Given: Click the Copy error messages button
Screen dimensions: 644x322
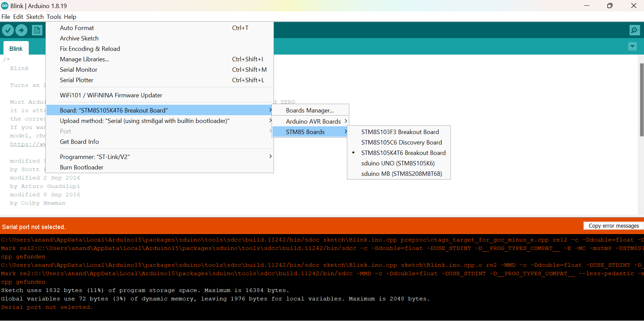Looking at the screenshot, I should pyautogui.click(x=614, y=226).
